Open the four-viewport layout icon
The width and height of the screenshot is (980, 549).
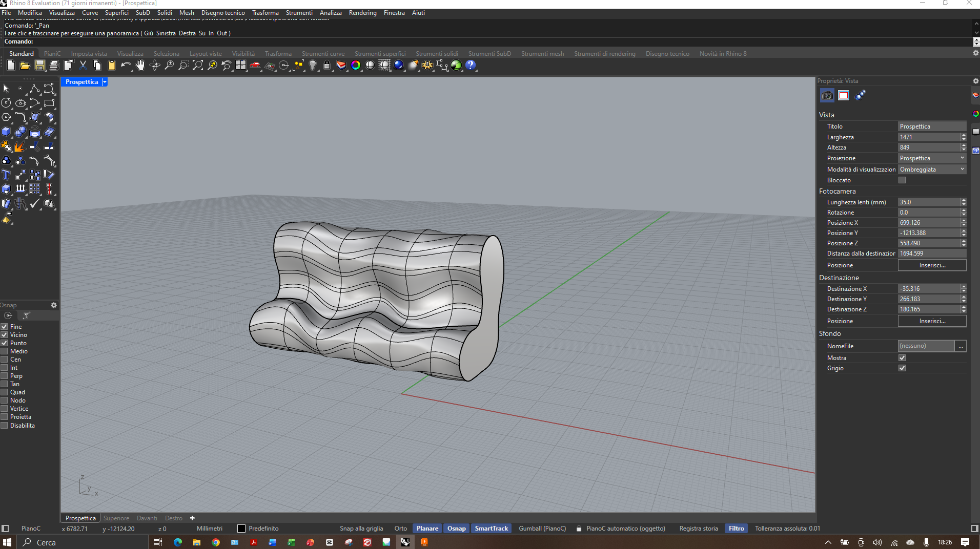point(240,66)
